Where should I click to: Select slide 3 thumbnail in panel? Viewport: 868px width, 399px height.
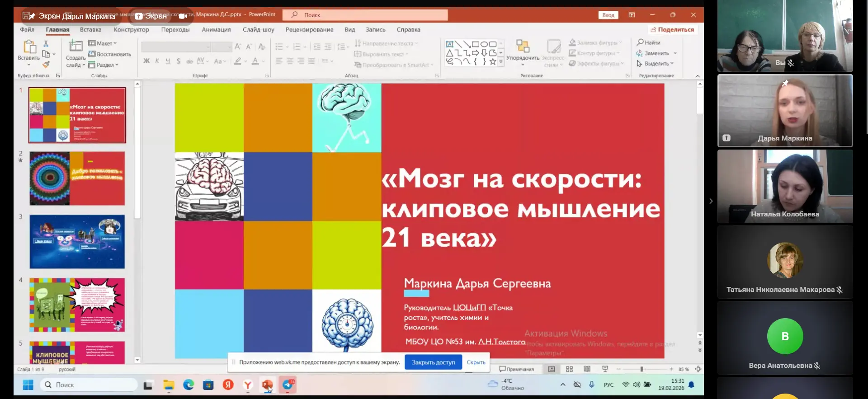[x=77, y=242]
